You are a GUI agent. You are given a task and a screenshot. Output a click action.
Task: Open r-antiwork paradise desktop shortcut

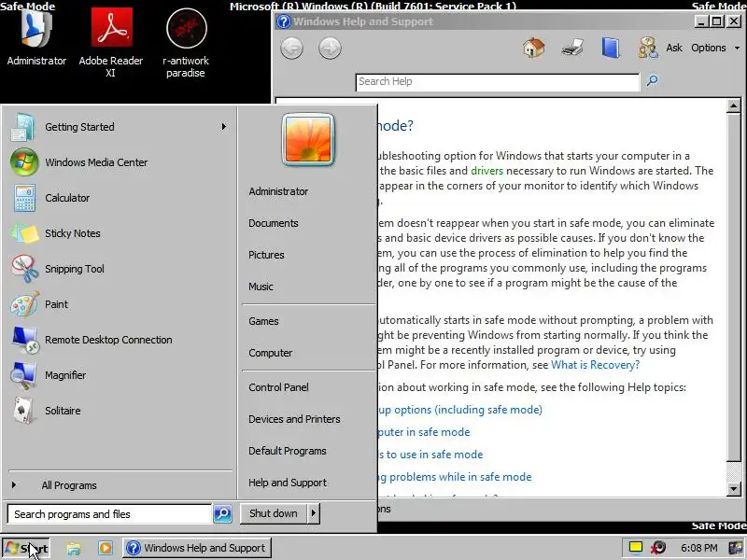coord(186,42)
